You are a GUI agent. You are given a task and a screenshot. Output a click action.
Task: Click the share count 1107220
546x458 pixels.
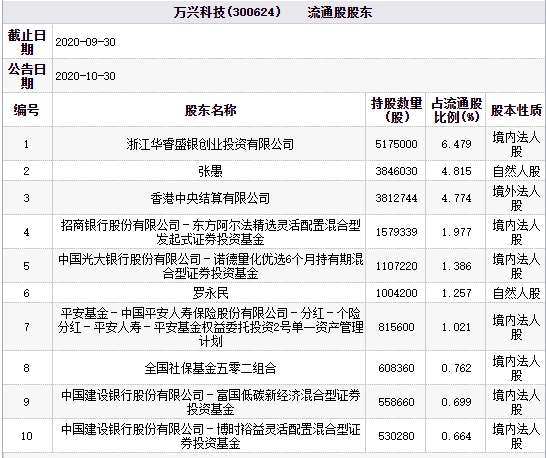click(x=396, y=266)
